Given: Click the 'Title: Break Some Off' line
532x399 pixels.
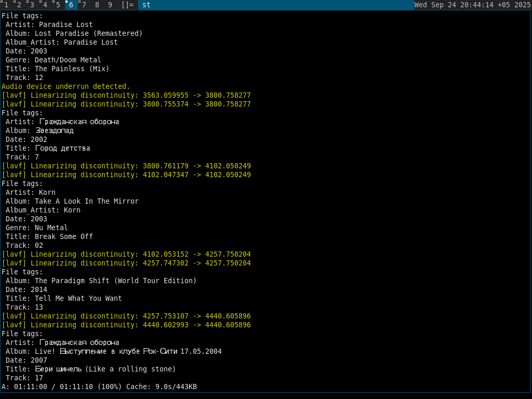Looking at the screenshot, I should 49,236.
